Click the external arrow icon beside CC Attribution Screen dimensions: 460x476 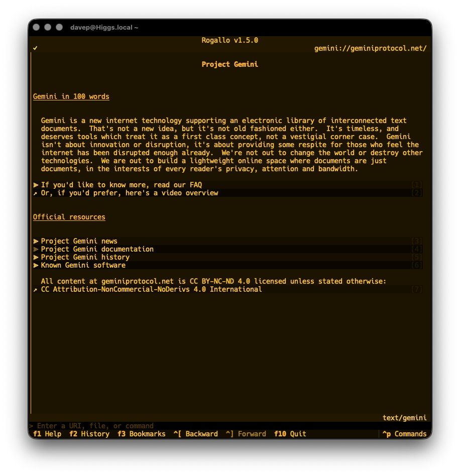click(x=36, y=290)
